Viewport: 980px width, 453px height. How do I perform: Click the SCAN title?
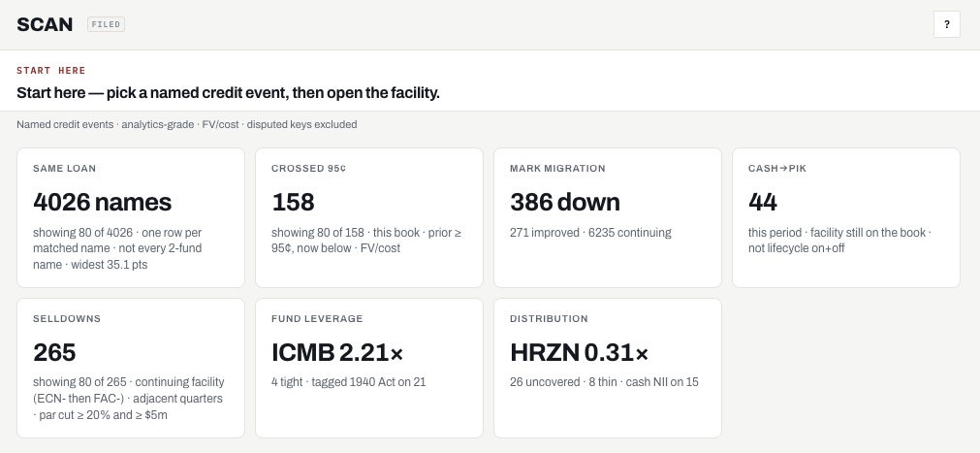(45, 24)
